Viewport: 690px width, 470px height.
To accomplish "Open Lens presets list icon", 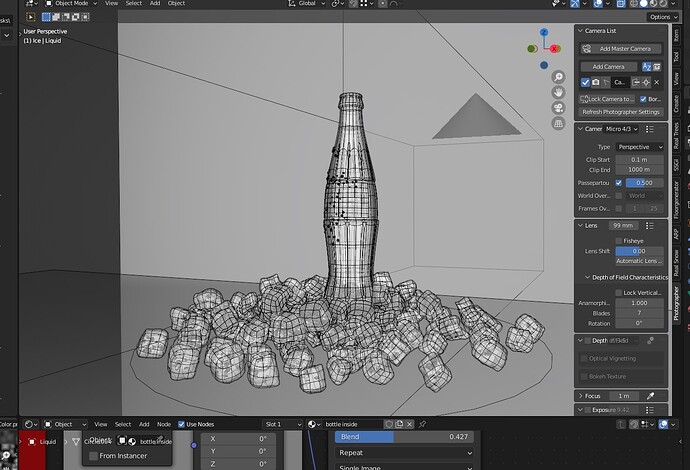I will pos(649,226).
